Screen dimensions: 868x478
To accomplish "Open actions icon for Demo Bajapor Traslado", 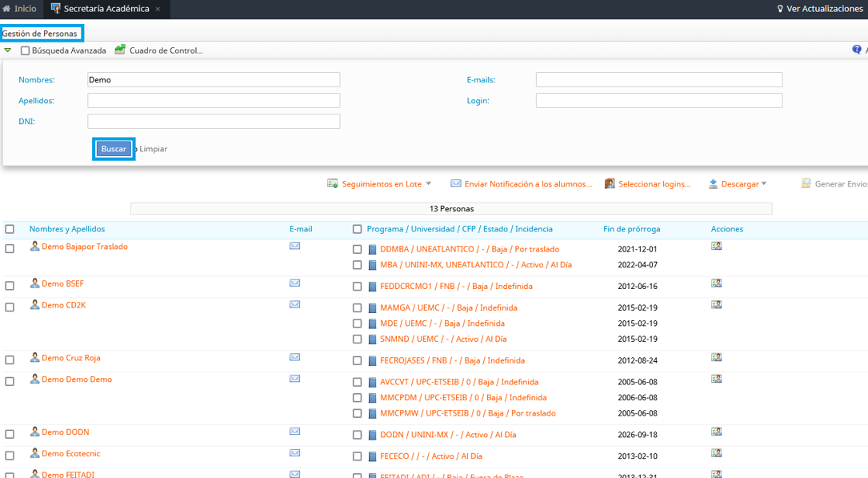I will point(716,247).
